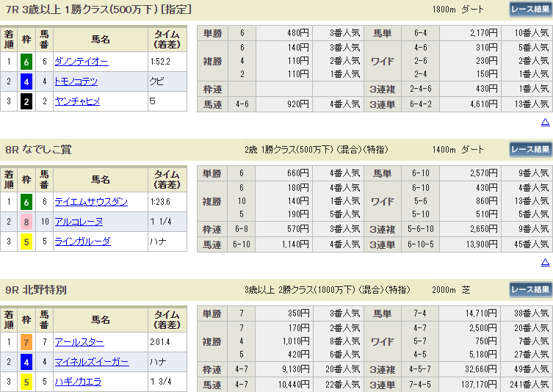Select 9R 3連単 combination 7-4-5

pyautogui.click(x=420, y=385)
